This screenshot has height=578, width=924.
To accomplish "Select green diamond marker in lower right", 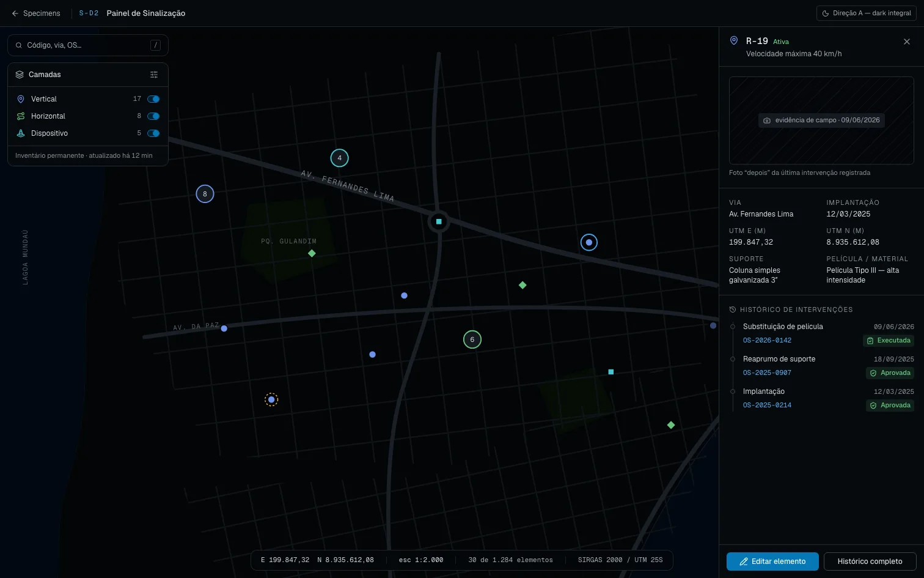I will (x=671, y=425).
